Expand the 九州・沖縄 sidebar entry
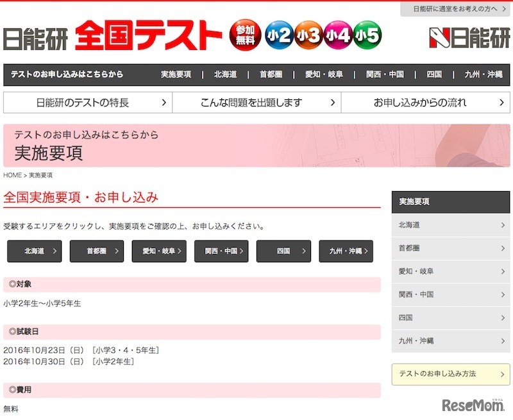This screenshot has width=513, height=420. click(451, 340)
